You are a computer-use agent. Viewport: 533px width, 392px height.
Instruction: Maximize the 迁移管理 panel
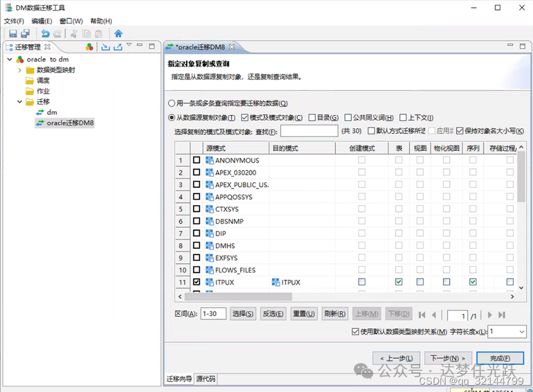click(152, 46)
